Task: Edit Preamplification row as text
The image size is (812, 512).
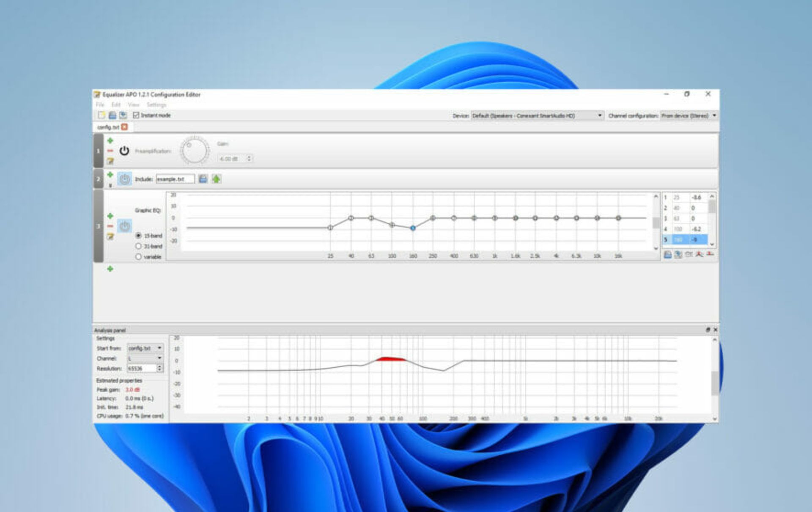Action: click(110, 161)
